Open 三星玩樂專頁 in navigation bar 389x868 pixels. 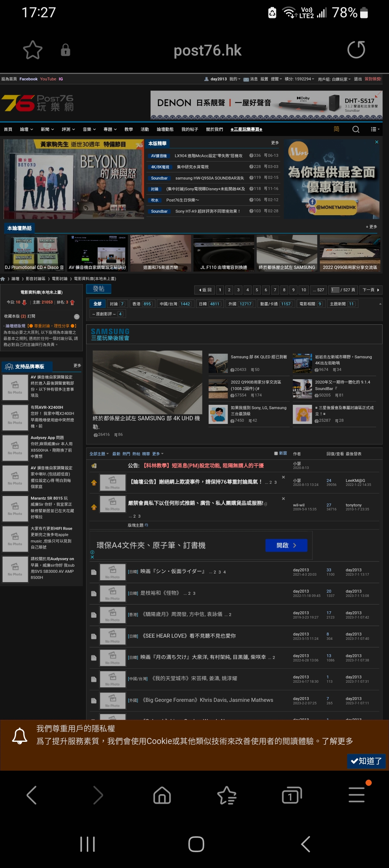pos(246,129)
